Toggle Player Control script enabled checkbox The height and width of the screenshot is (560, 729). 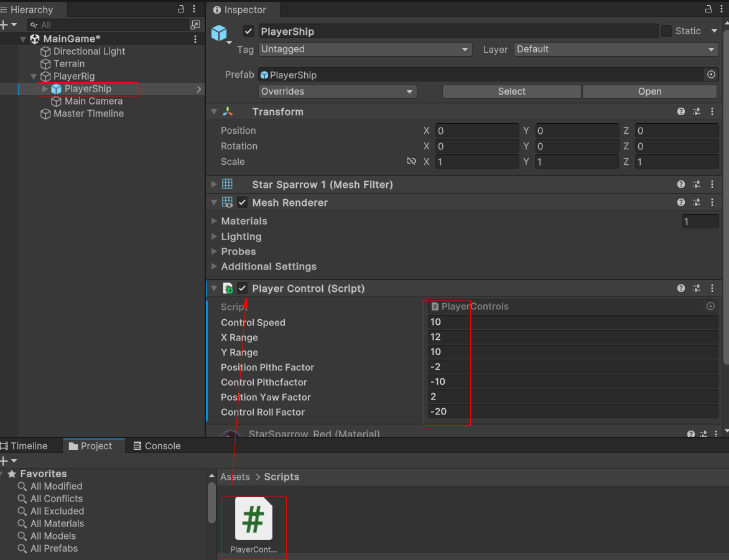click(242, 288)
